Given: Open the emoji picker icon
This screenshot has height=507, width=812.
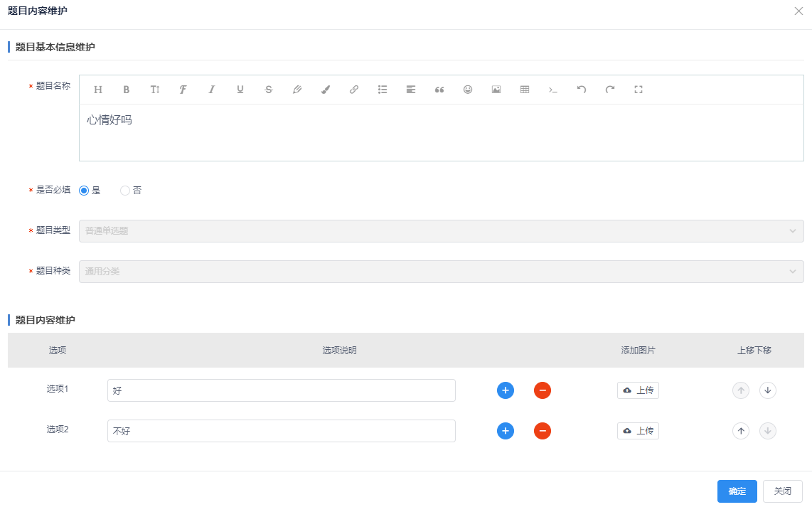Looking at the screenshot, I should click(468, 90).
